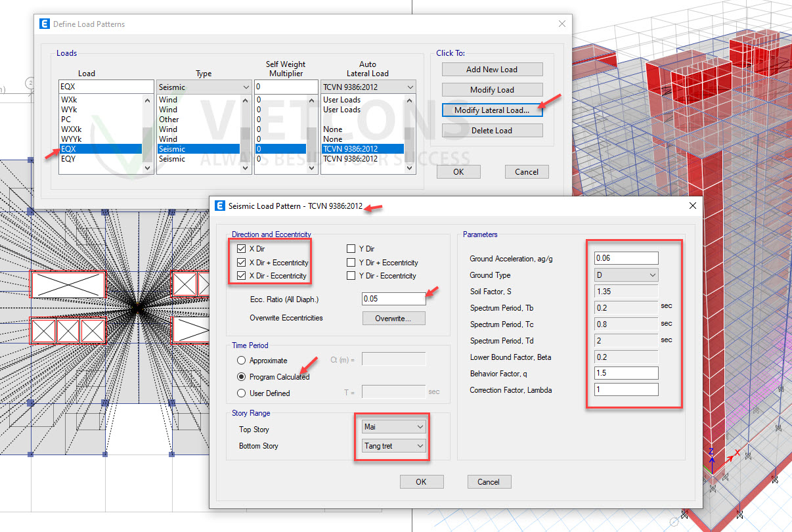The height and width of the screenshot is (532, 792).
Task: Enable the Y Dir checkbox
Action: [351, 249]
